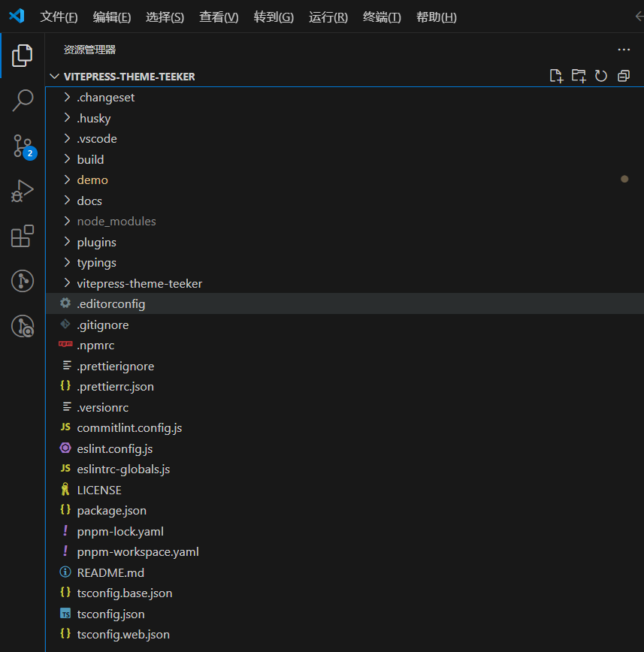
Task: Open the tsconfig.web.json file
Action: (344, 634)
